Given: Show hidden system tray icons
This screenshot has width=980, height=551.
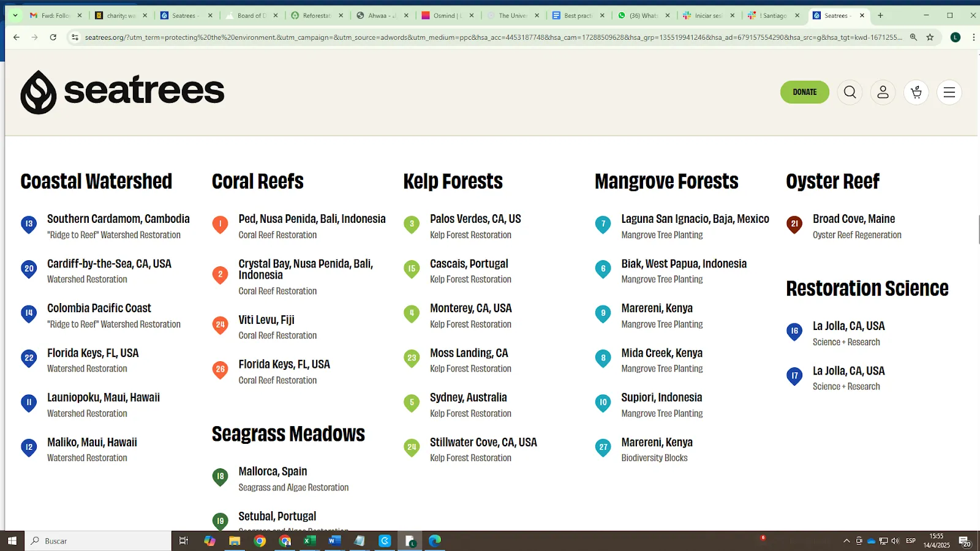Looking at the screenshot, I should tap(846, 541).
